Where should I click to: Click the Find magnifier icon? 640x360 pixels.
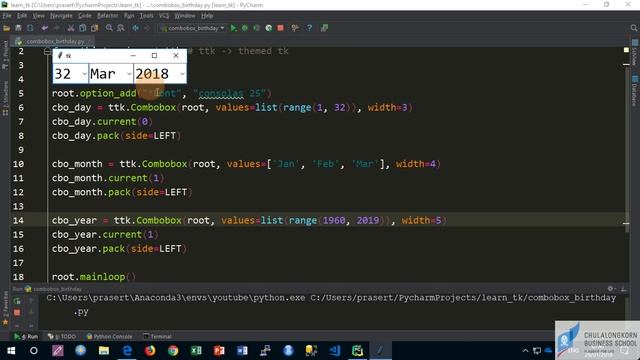109,28
